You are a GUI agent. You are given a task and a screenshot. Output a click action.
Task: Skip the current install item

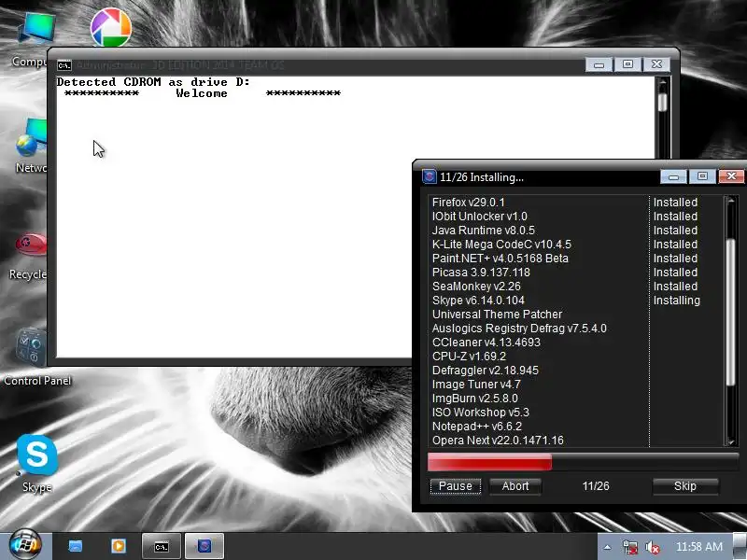685,486
